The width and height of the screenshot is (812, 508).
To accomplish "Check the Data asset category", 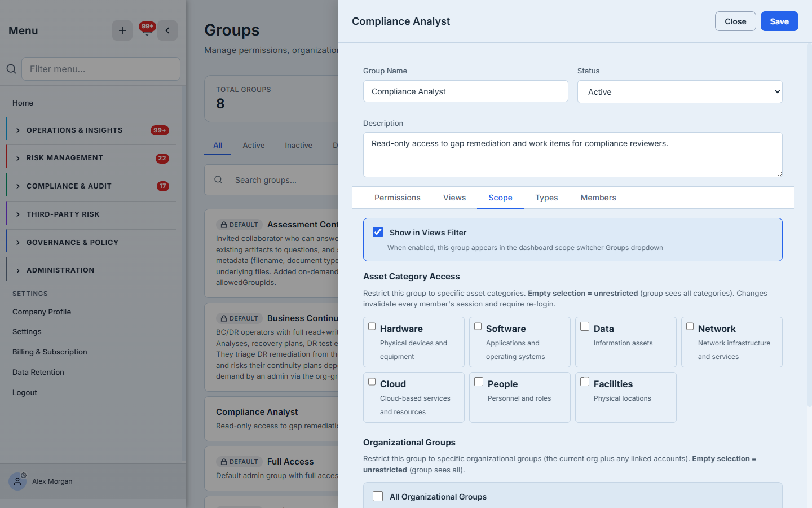I will (585, 326).
